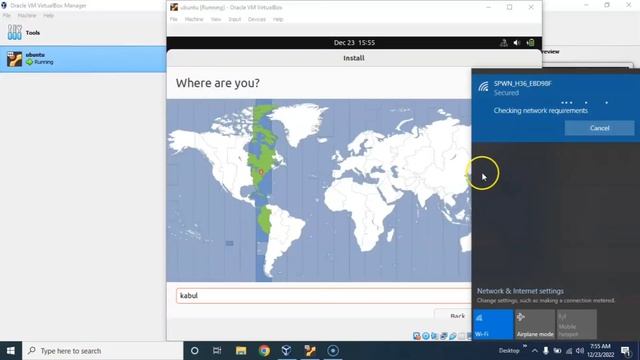The image size is (640, 360).
Task: Click the VM optical disk status icon
Action: (x=426, y=336)
